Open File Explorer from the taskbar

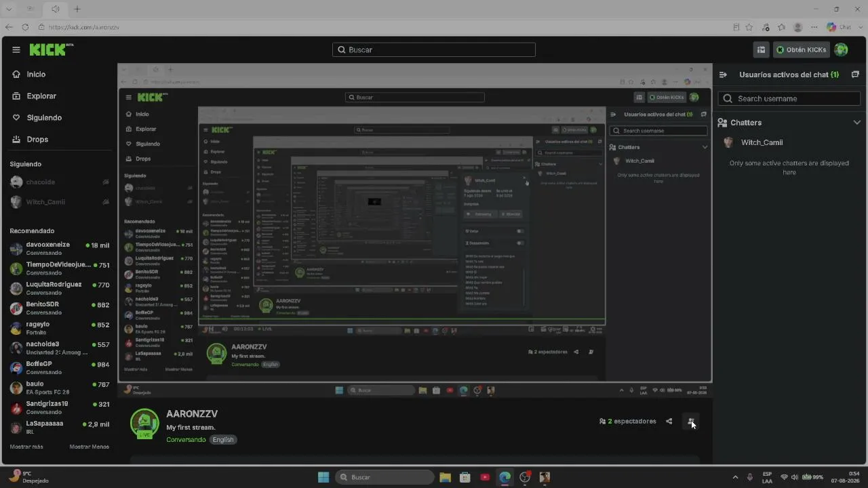(445, 477)
